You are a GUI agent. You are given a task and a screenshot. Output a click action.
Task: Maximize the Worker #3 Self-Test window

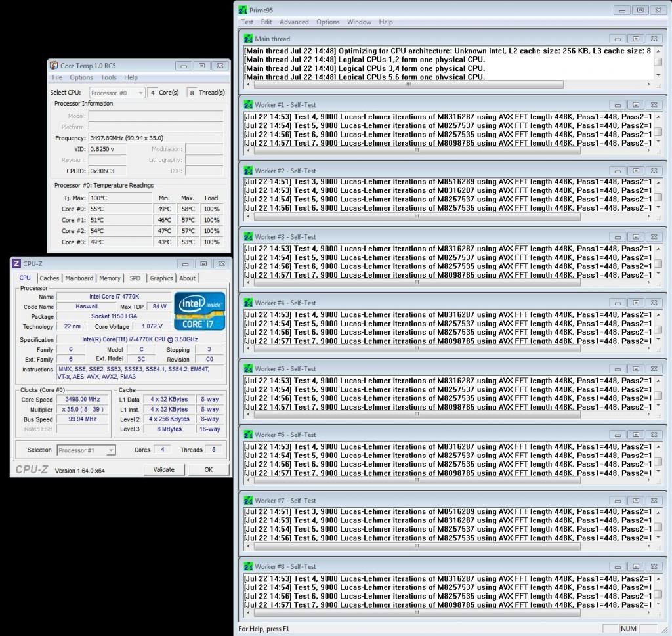[635, 237]
